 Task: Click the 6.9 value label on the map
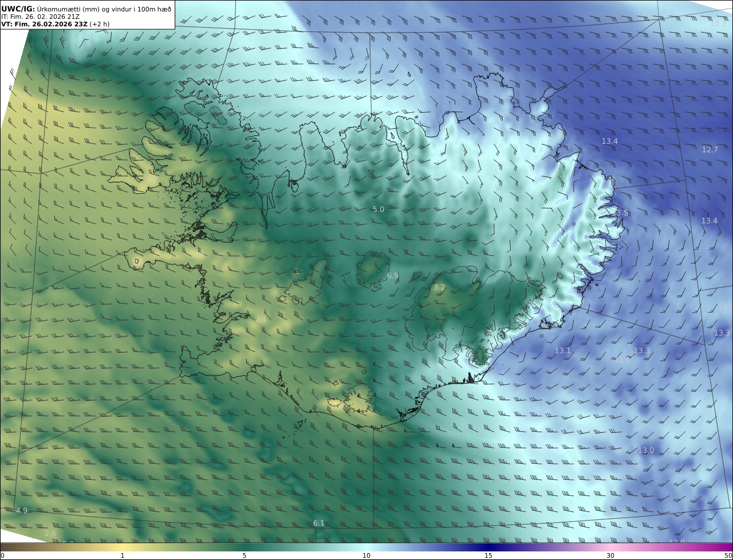click(x=393, y=276)
